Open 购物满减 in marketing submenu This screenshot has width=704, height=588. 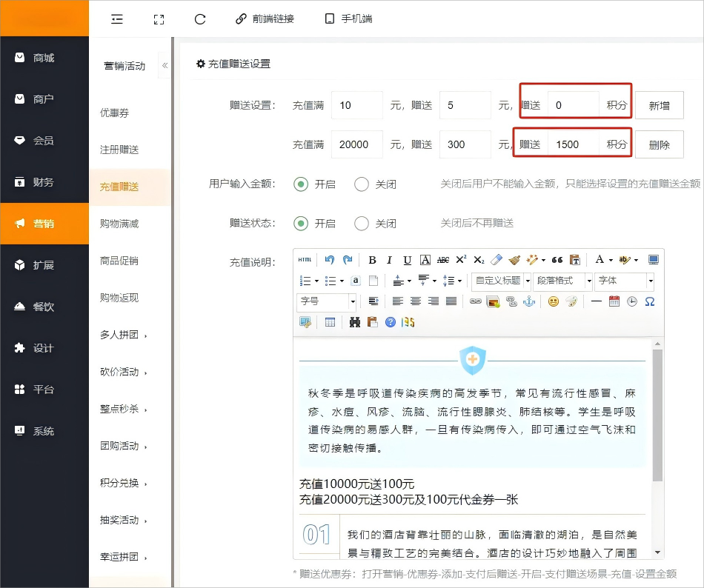tap(119, 224)
